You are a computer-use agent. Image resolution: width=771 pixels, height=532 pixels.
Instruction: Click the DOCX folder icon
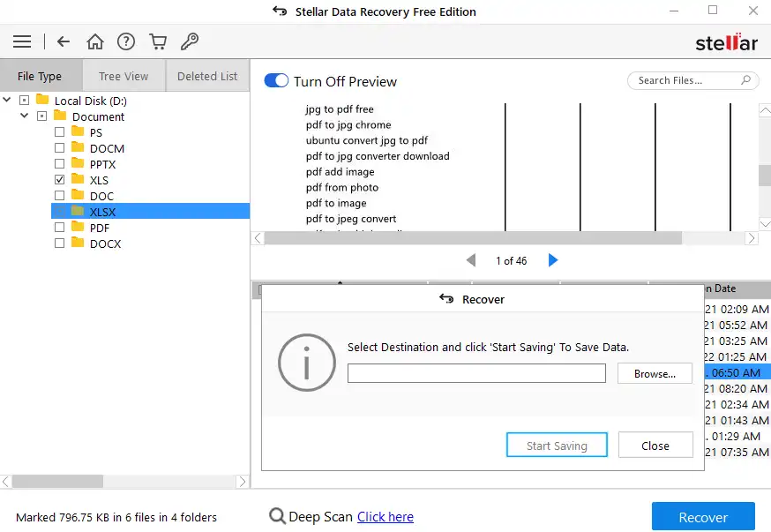tap(78, 243)
